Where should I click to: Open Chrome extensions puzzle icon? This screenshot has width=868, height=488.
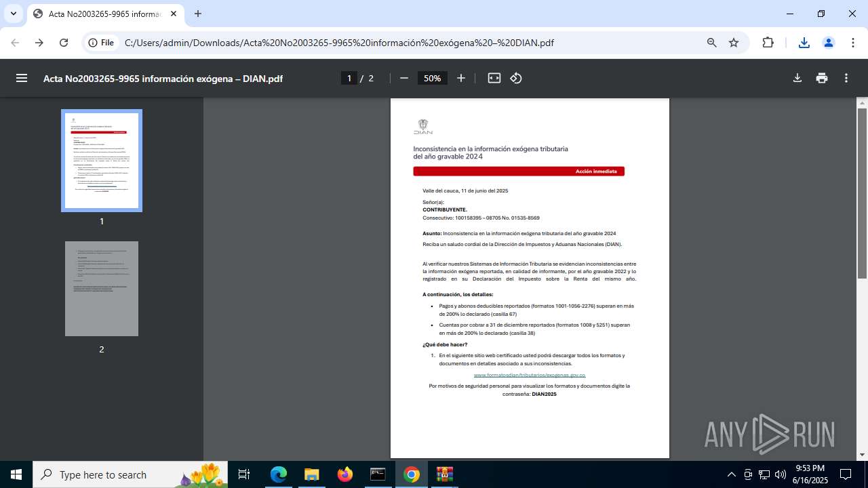[x=768, y=43]
